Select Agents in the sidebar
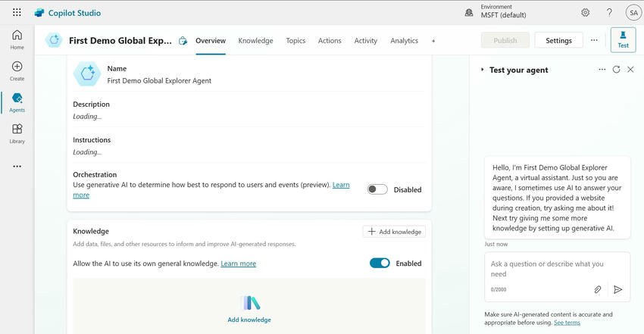The height and width of the screenshot is (334, 644). 17,102
